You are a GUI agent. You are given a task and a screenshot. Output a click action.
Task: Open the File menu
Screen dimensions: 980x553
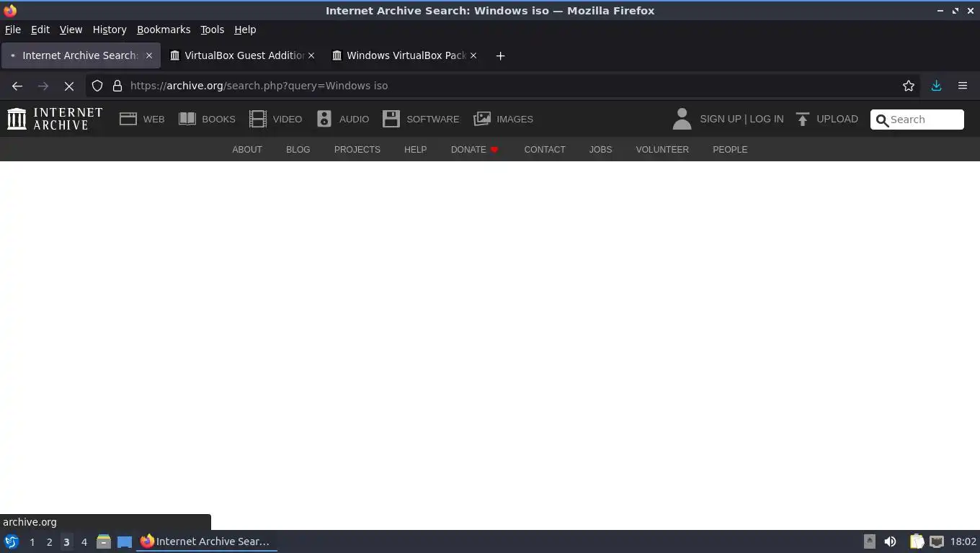click(13, 30)
